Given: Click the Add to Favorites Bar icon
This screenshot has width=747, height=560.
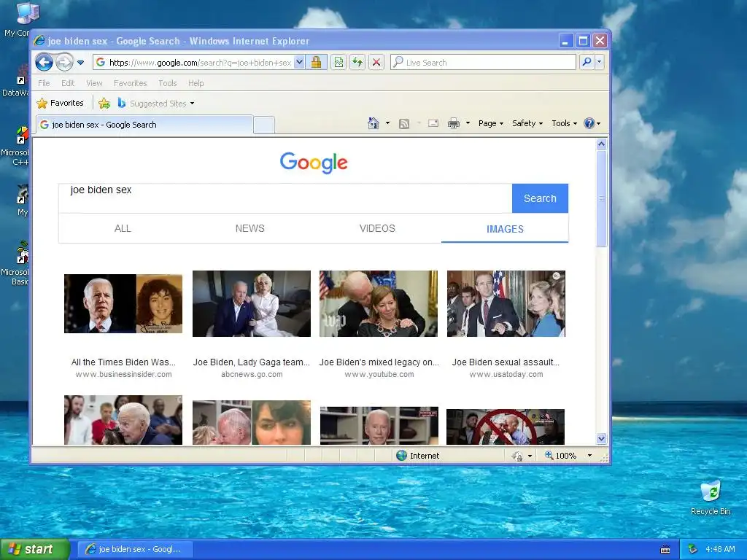Looking at the screenshot, I should [104, 103].
